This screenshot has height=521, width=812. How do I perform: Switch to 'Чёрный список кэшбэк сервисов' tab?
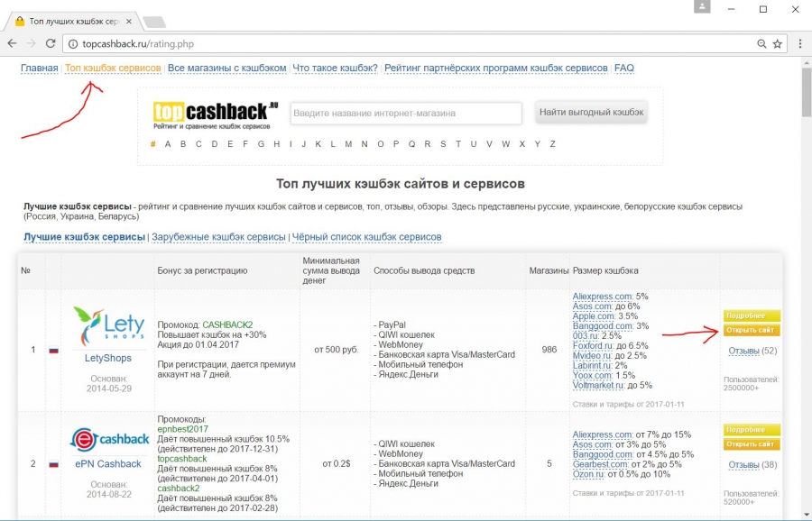click(x=366, y=237)
